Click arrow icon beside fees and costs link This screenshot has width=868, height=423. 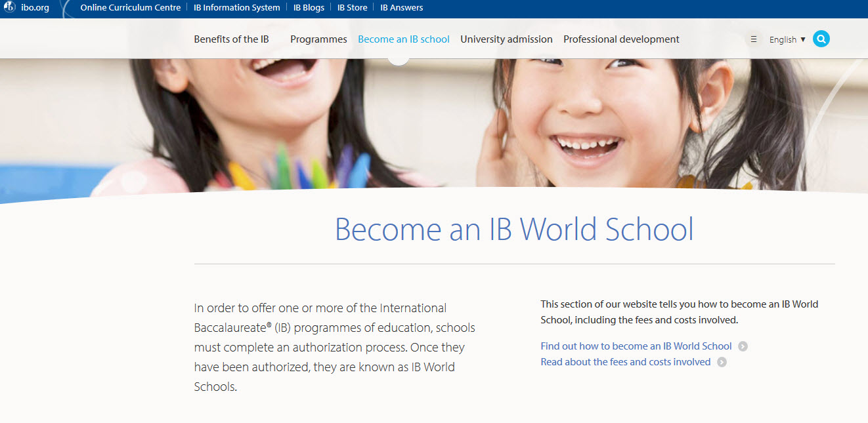pos(722,362)
